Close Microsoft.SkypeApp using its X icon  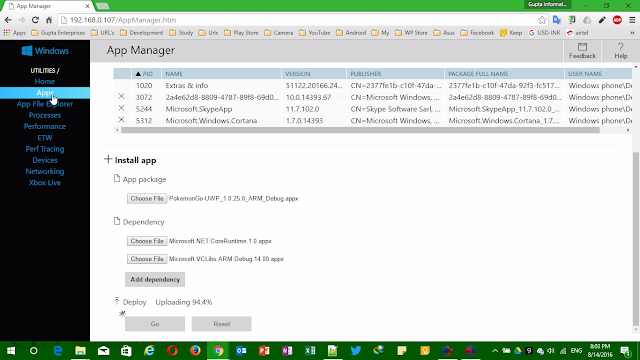tap(121, 108)
